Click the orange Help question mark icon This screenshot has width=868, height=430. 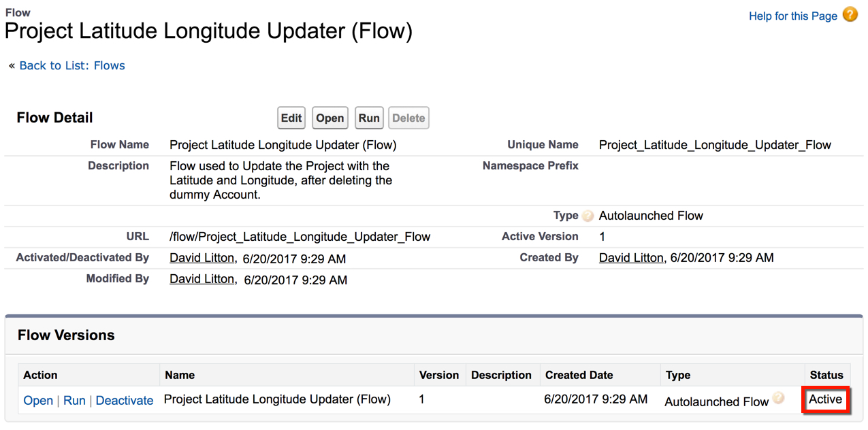850,14
